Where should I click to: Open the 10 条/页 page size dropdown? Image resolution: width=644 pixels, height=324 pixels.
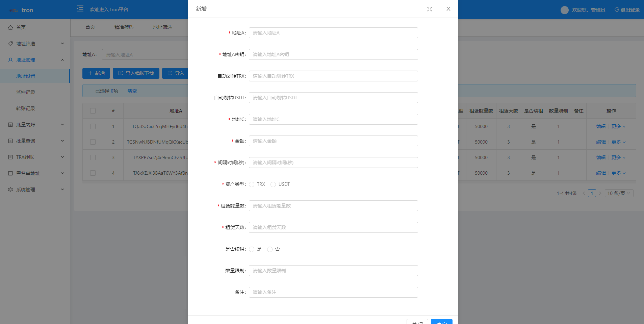618,193
